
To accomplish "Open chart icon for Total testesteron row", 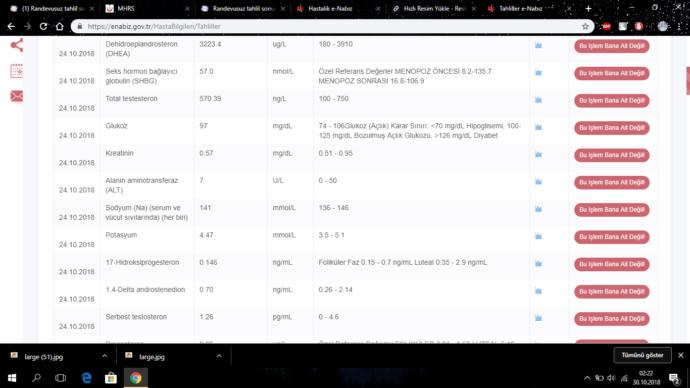I will [538, 100].
